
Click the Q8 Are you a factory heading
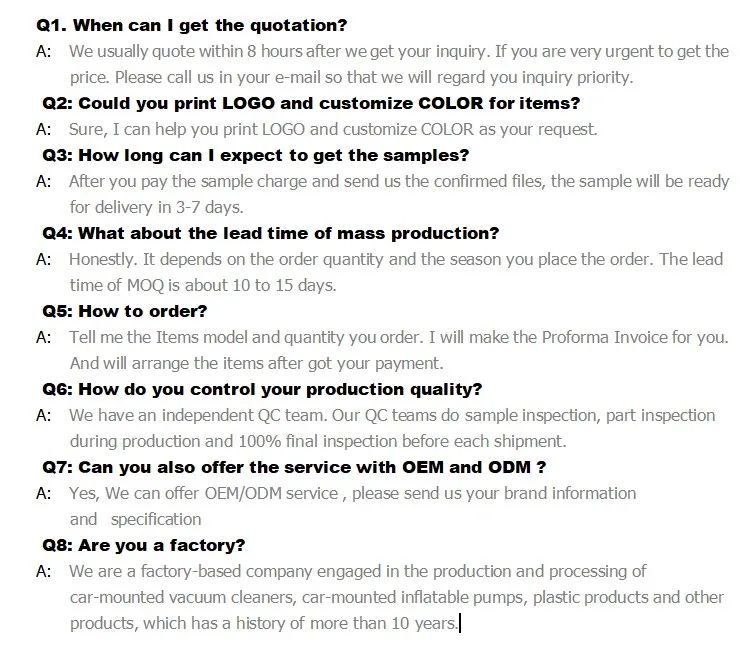(x=144, y=545)
